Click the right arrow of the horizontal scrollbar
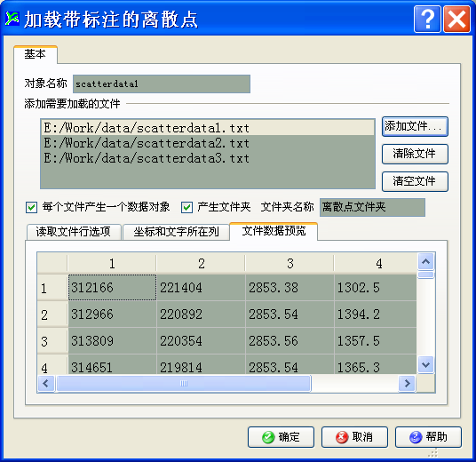The image size is (476, 462). click(x=407, y=383)
